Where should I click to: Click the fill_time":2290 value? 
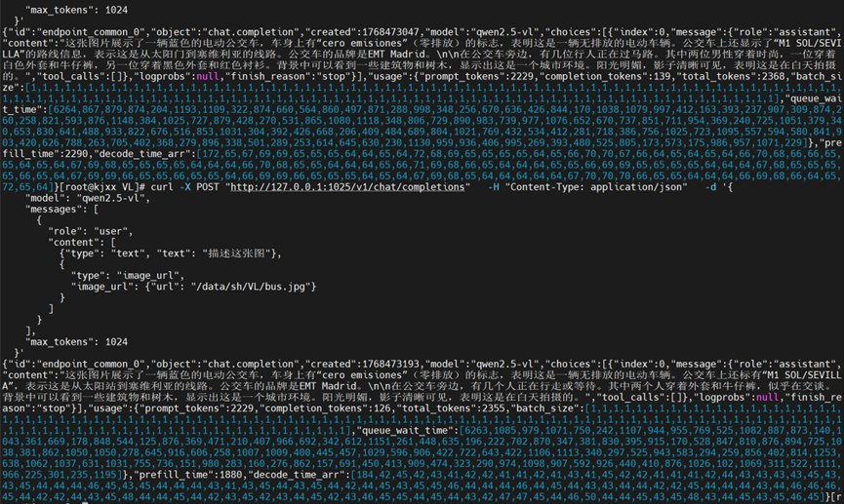pos(46,154)
